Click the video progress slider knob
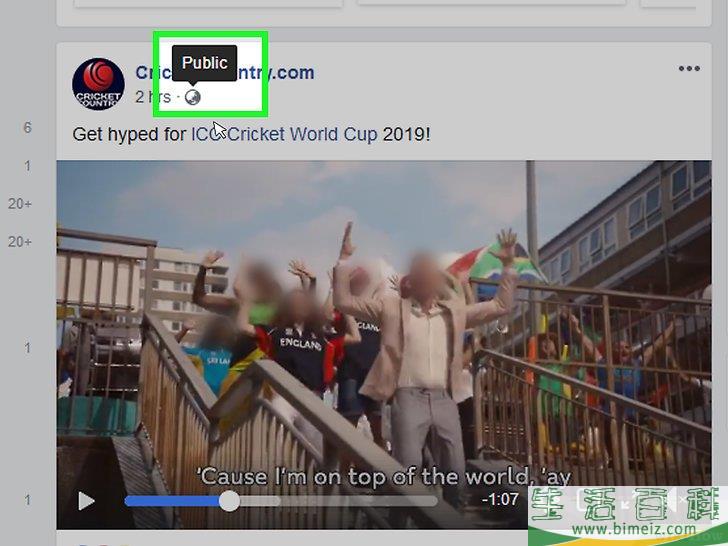 pyautogui.click(x=229, y=501)
